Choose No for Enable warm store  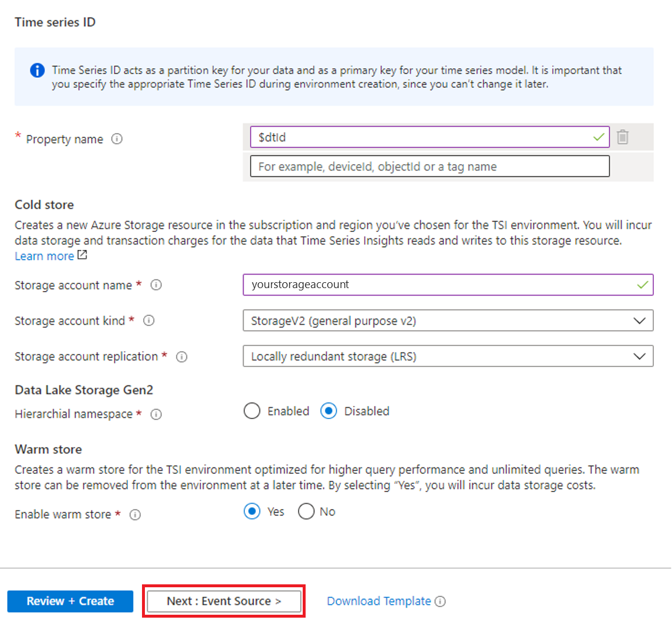coord(306,511)
